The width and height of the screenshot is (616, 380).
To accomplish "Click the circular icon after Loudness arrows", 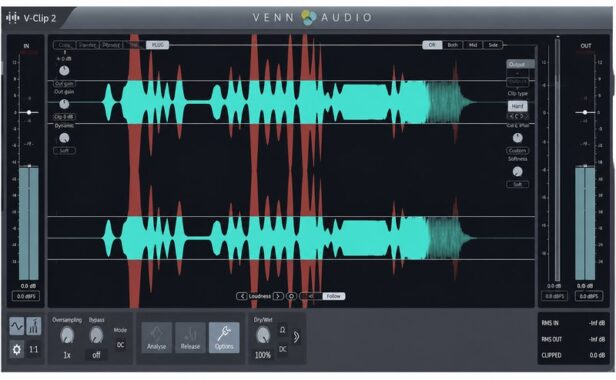I will [x=291, y=296].
